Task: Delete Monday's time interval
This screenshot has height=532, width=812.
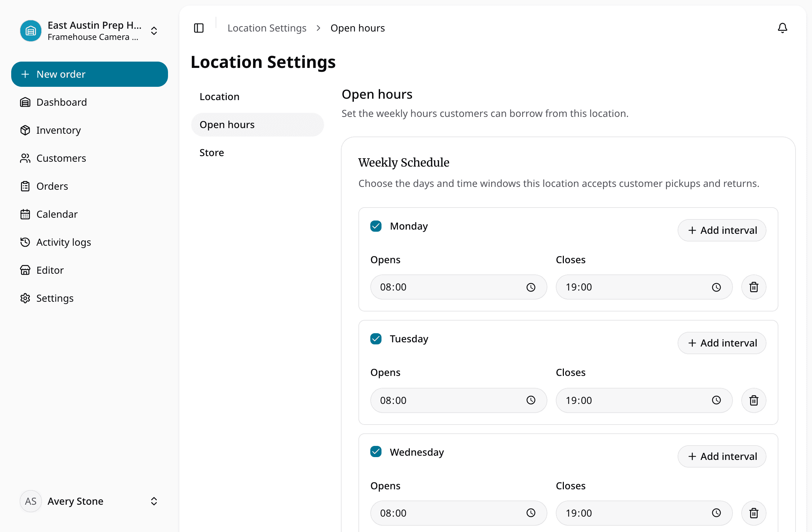Action: (754, 287)
